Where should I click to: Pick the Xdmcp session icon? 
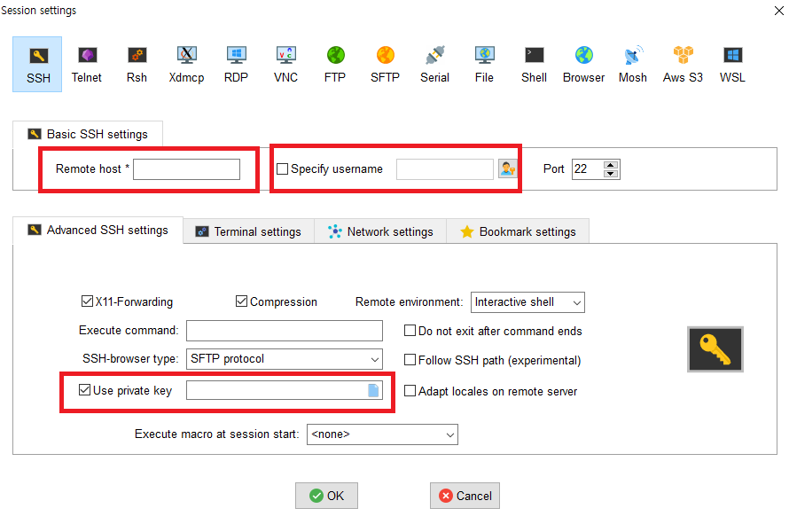point(187,64)
